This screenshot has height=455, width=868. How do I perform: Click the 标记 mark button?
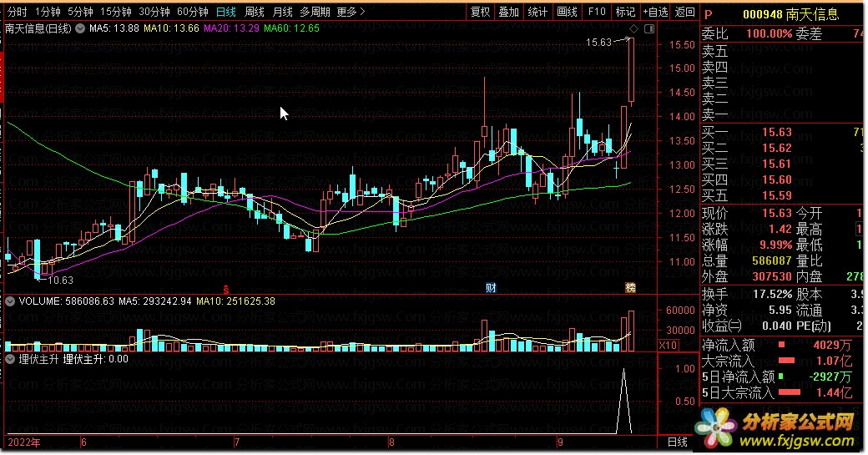coord(625,12)
